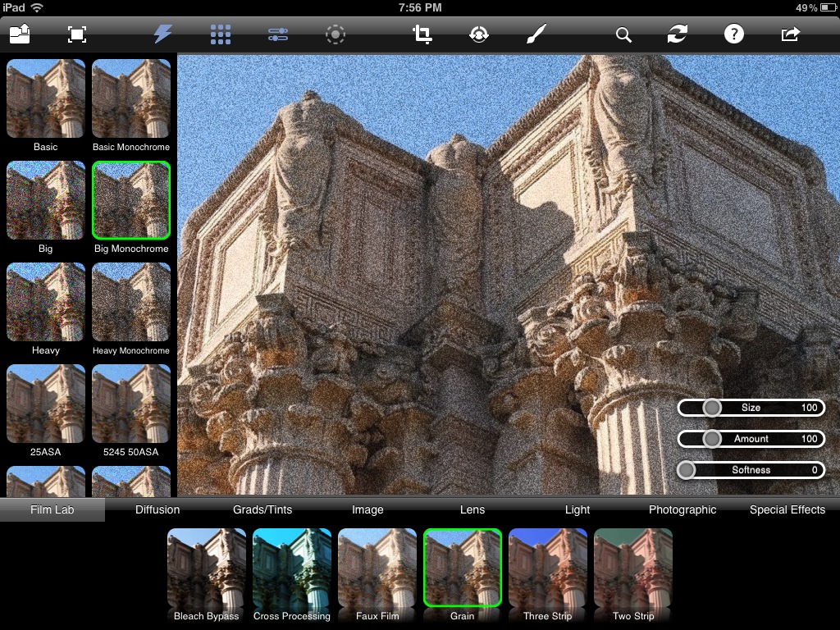Tap the magnifying glass icon
Screen dimensions: 840x630
(x=623, y=34)
